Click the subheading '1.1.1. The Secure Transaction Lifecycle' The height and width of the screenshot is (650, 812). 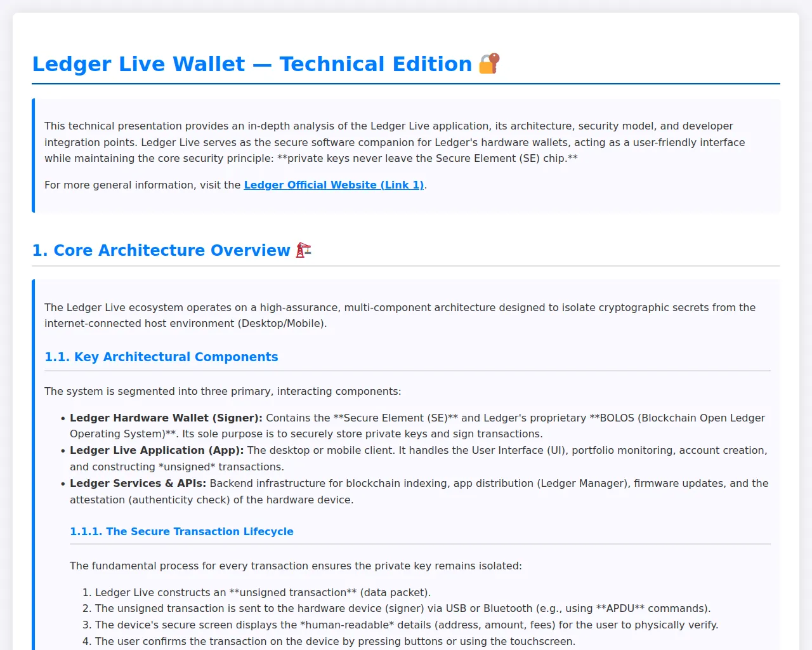(181, 531)
